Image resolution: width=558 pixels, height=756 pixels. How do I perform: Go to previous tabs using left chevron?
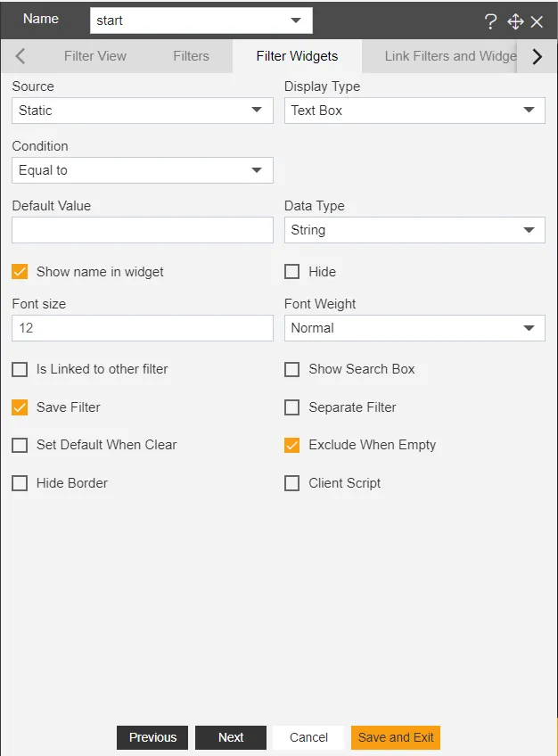click(x=20, y=56)
